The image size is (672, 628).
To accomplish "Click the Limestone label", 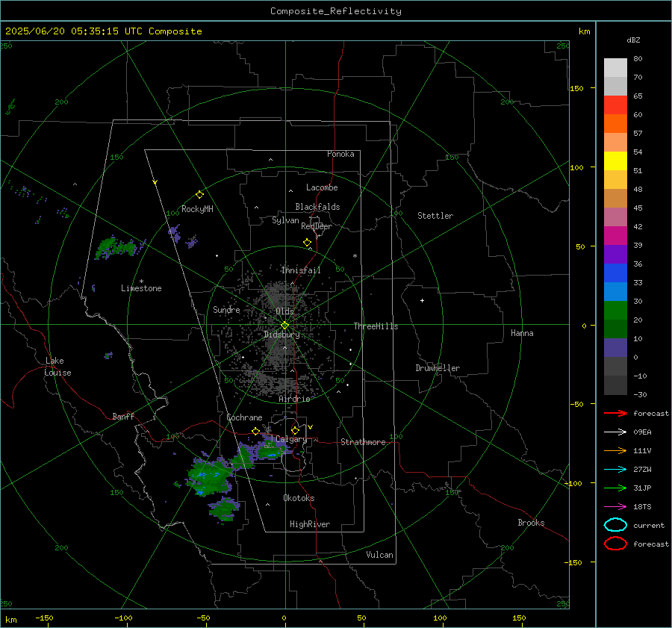I will tap(141, 288).
